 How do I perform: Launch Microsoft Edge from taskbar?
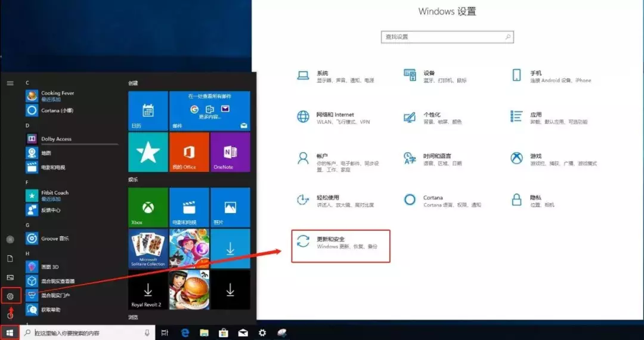pyautogui.click(x=185, y=333)
